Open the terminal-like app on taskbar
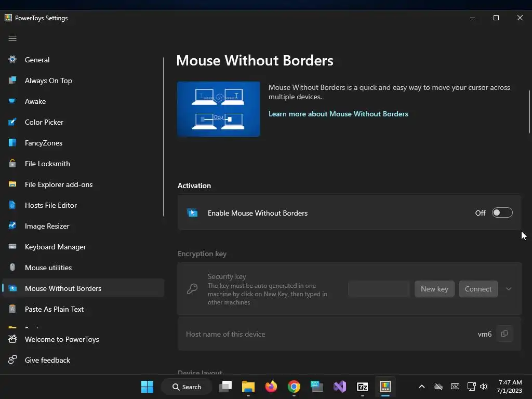The width and height of the screenshot is (532, 399). tap(317, 387)
